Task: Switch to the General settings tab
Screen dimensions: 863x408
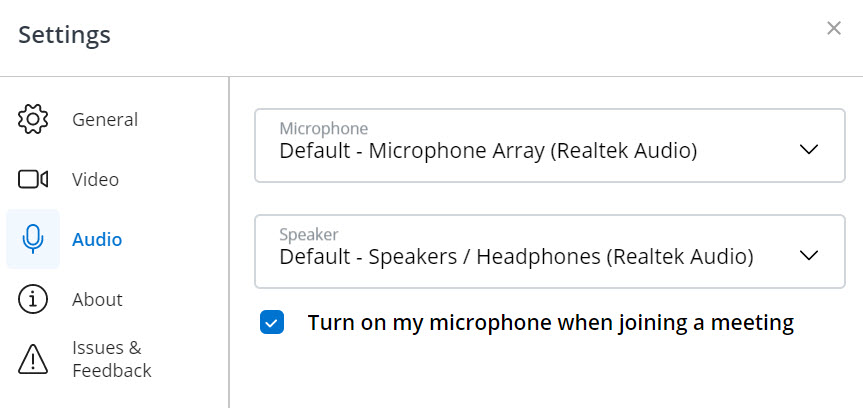Action: (x=105, y=120)
